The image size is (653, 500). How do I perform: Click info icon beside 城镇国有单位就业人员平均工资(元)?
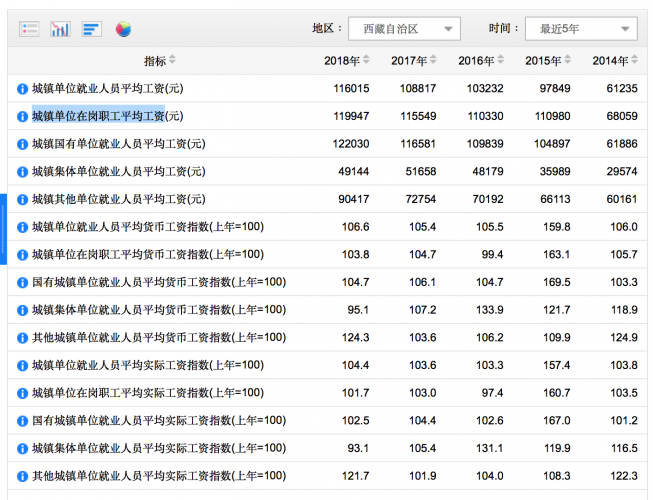(22, 144)
